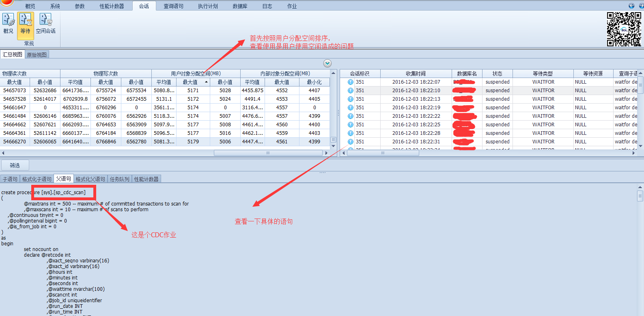Switch to the 作业 tab

click(x=292, y=6)
